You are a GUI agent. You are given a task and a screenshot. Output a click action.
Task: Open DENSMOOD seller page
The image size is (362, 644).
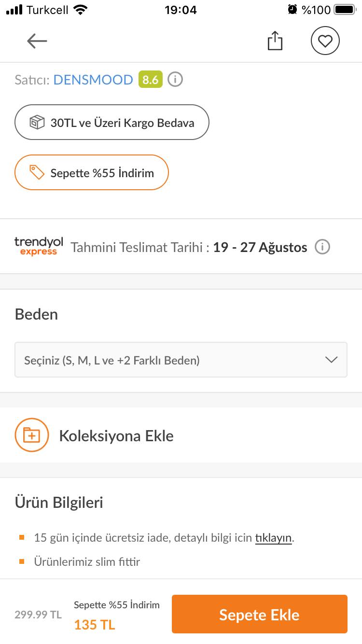coord(93,80)
